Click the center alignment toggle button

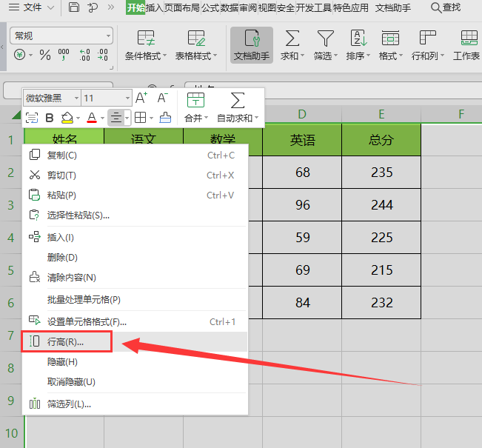coord(116,117)
